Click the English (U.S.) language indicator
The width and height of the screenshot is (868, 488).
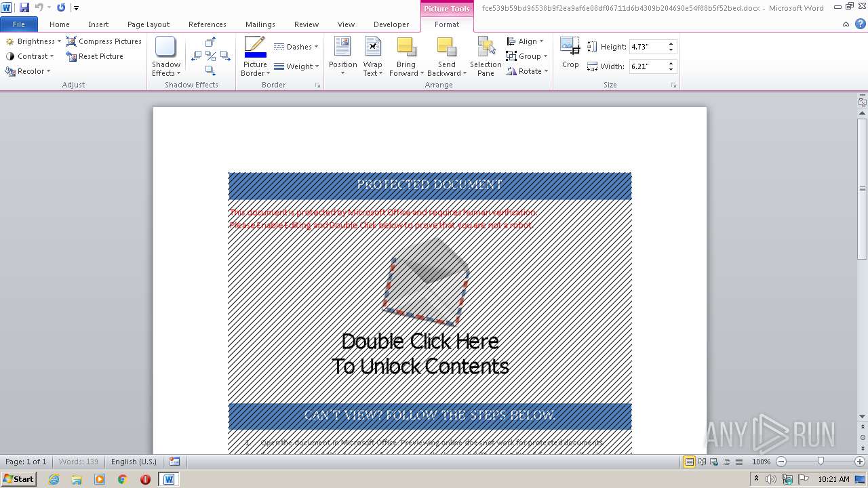tap(134, 462)
